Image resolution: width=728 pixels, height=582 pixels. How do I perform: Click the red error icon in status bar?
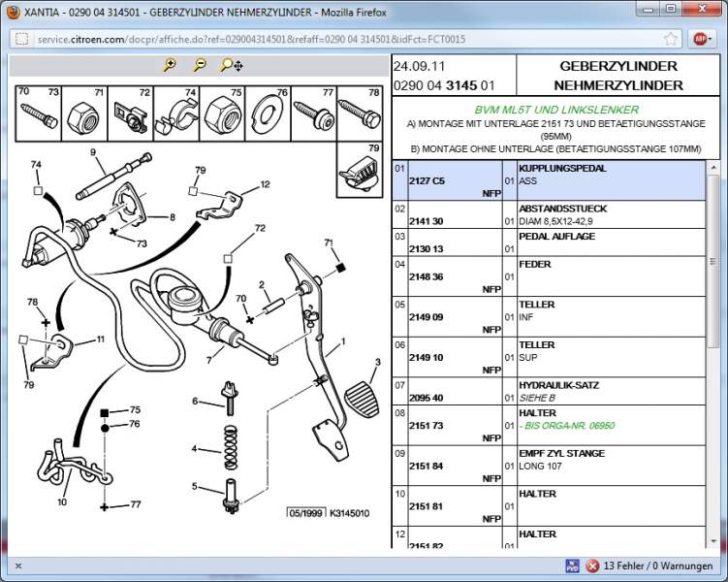(592, 566)
